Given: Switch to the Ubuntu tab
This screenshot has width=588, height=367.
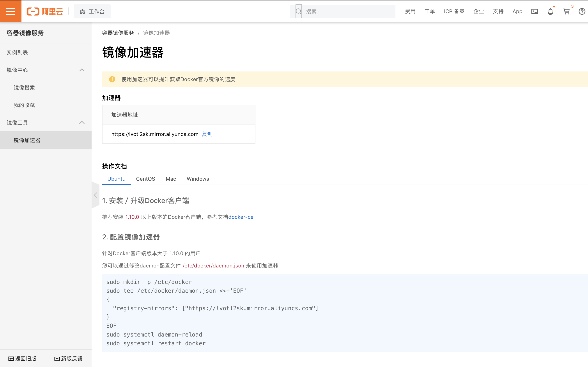Looking at the screenshot, I should 116,179.
